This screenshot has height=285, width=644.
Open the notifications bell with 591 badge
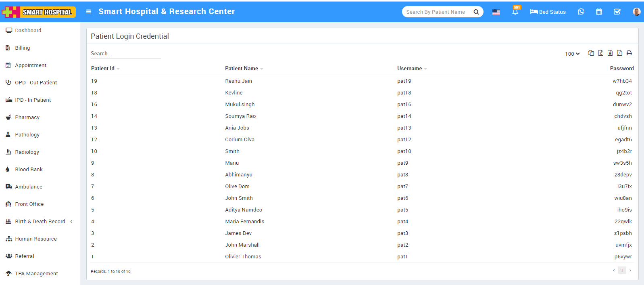tap(515, 11)
